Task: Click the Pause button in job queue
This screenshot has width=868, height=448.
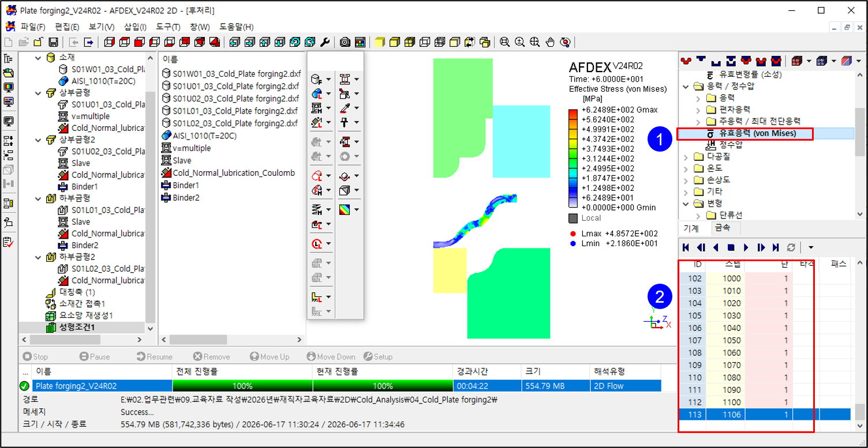Action: click(x=95, y=357)
